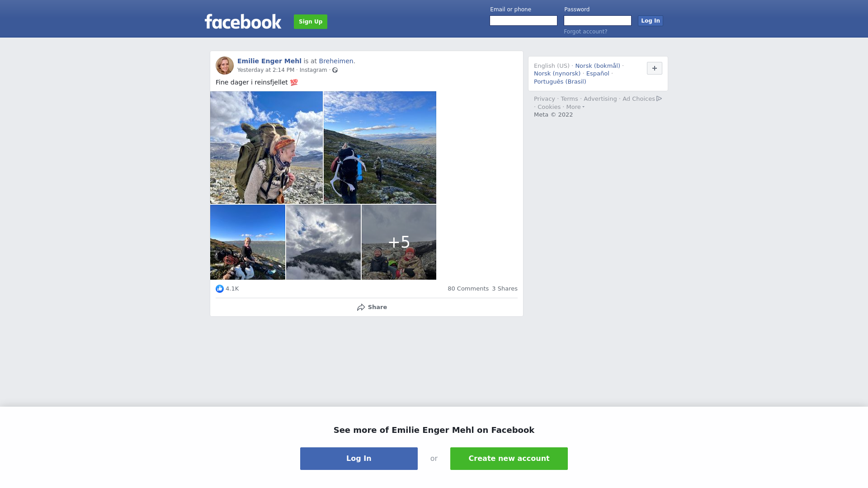
Task: Open the photo of woman with backpack
Action: click(x=266, y=147)
